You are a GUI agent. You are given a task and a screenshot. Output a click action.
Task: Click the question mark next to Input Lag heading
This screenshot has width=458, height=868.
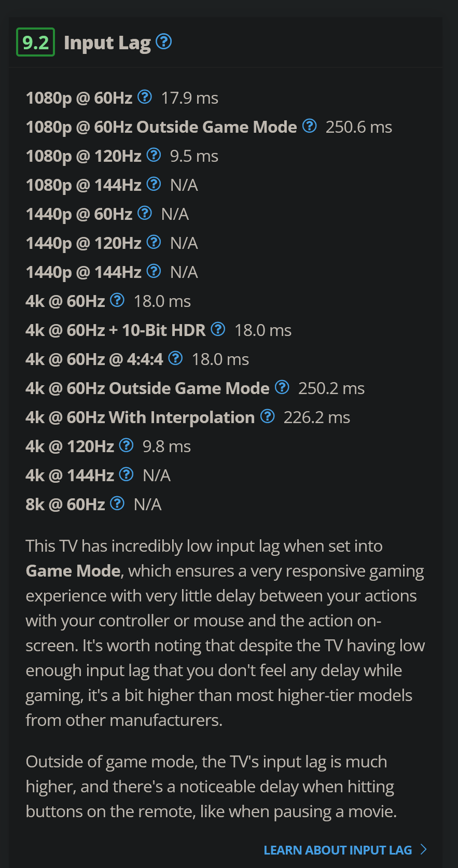(x=163, y=41)
